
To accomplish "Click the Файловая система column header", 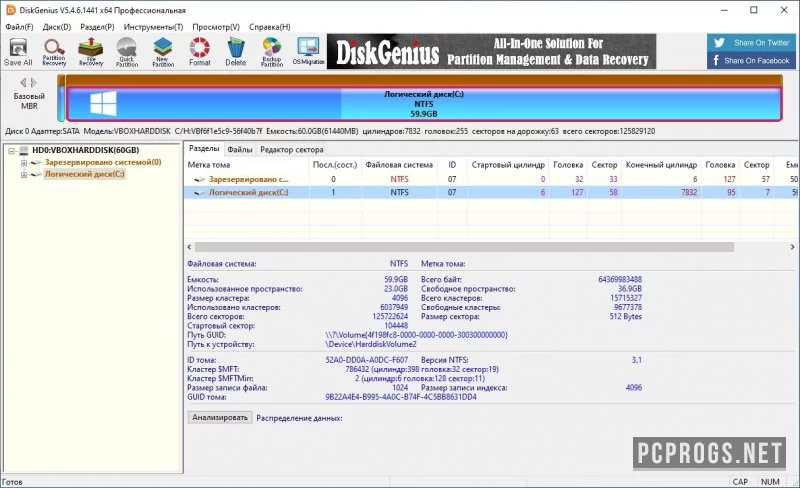I will pos(399,165).
